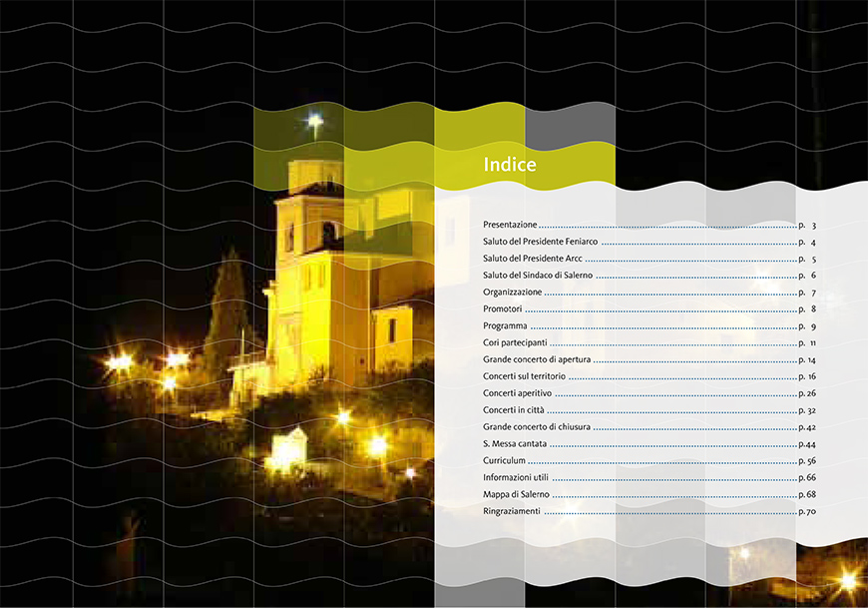Screen dimensions: 868x608
Task: Click page number 'p. 26'
Action: [x=808, y=393]
